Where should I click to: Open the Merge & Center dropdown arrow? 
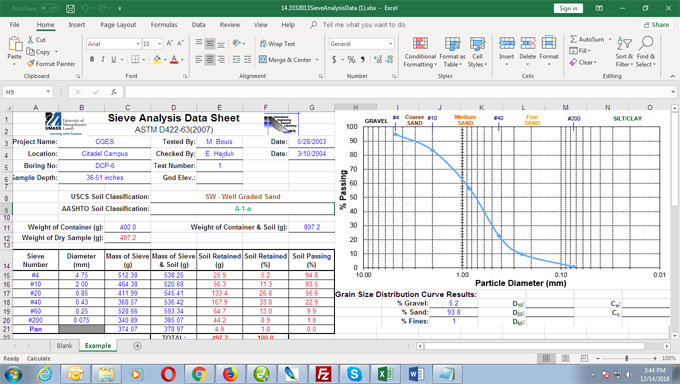317,60
